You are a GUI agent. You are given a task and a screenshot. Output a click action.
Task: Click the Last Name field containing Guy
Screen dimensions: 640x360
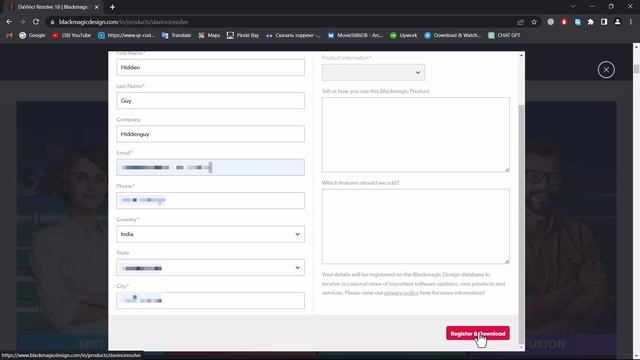click(x=210, y=101)
